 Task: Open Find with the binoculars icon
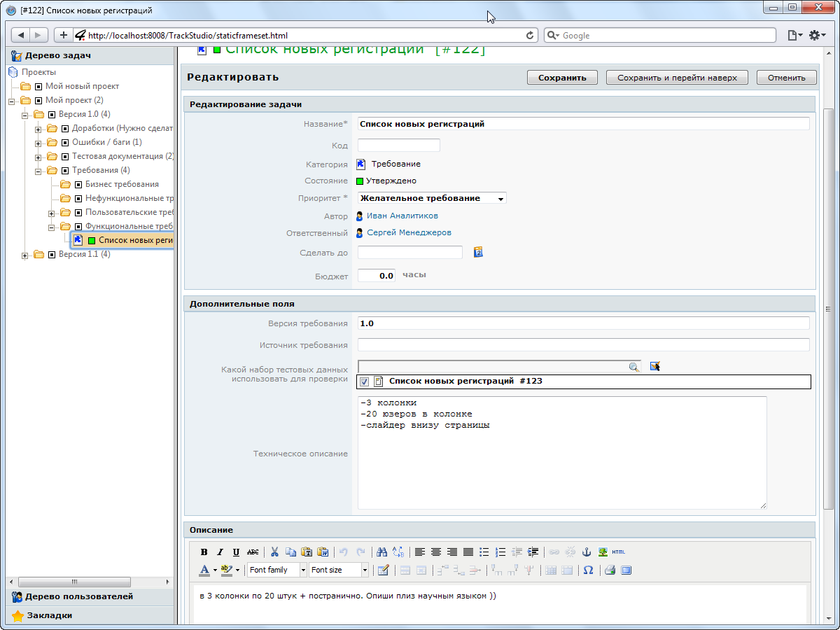pos(381,552)
